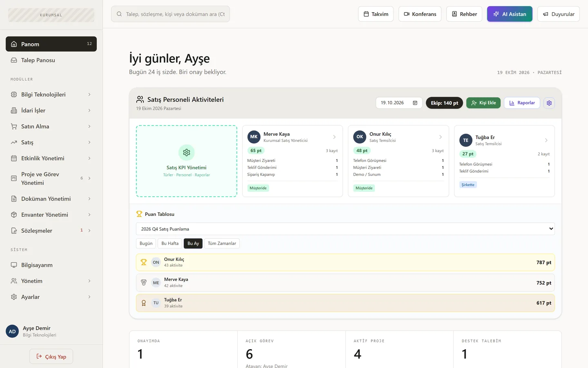Click the trophy icon on Onur Kılıç row

pyautogui.click(x=144, y=263)
